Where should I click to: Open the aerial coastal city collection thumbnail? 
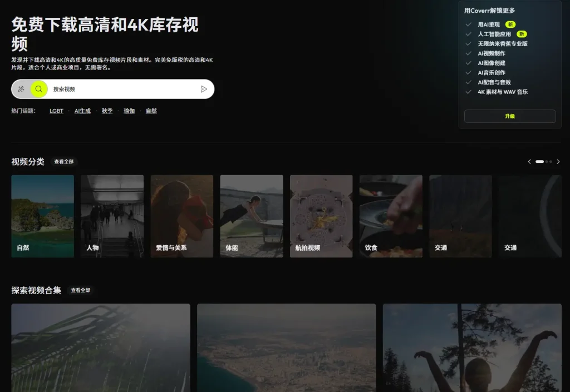click(x=287, y=348)
